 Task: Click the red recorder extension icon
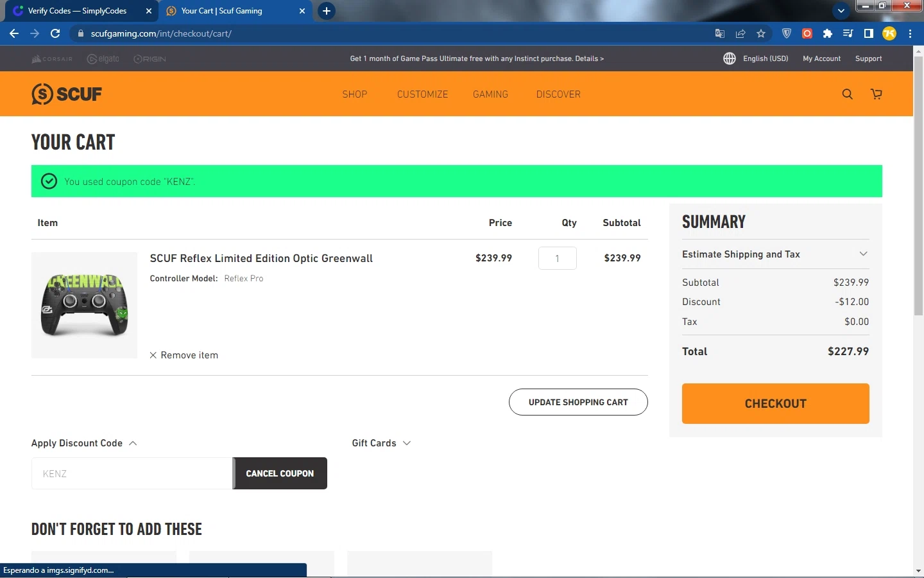(807, 33)
